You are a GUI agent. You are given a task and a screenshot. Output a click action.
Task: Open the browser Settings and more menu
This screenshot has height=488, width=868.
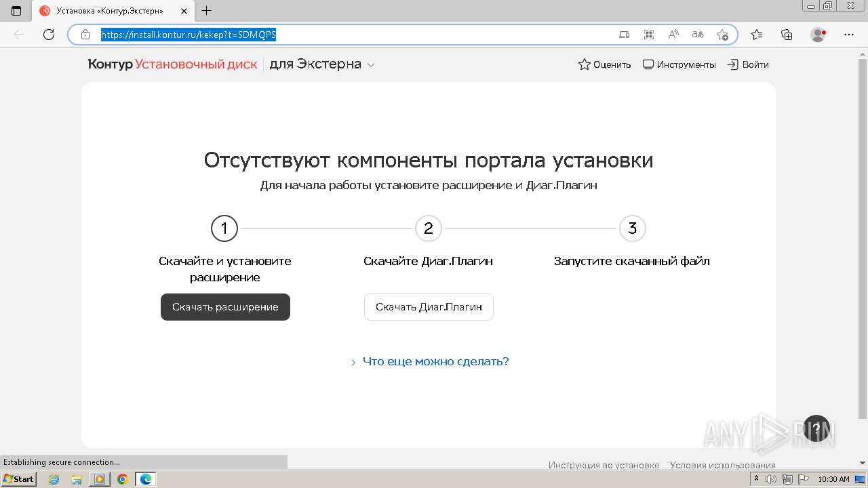point(848,35)
